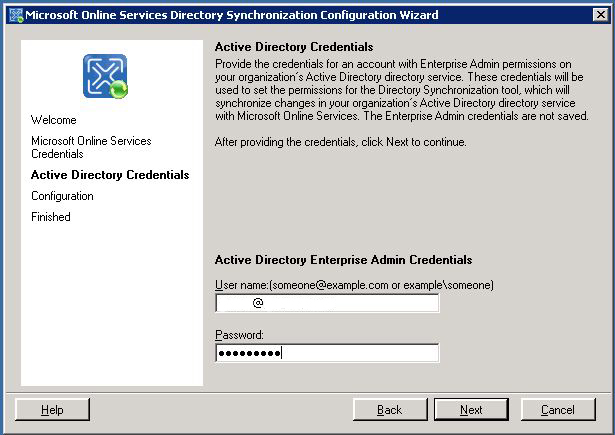Viewport: 615px width, 435px height.
Task: Open the Configuration step in sidebar
Action: point(62,196)
